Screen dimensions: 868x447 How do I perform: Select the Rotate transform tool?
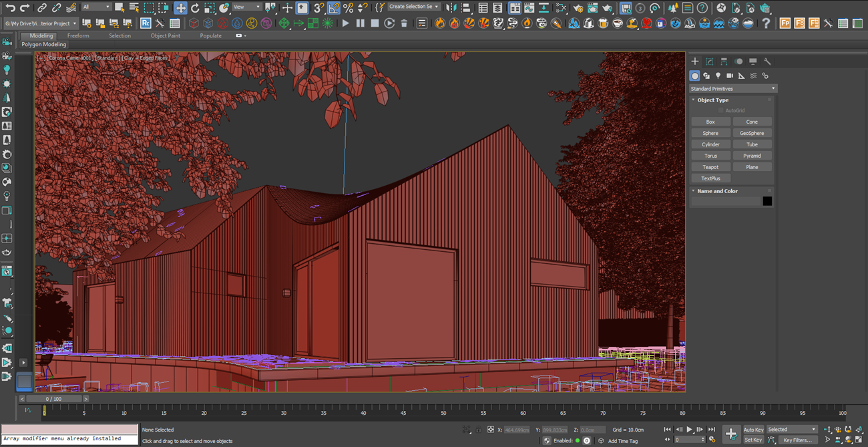click(x=195, y=8)
